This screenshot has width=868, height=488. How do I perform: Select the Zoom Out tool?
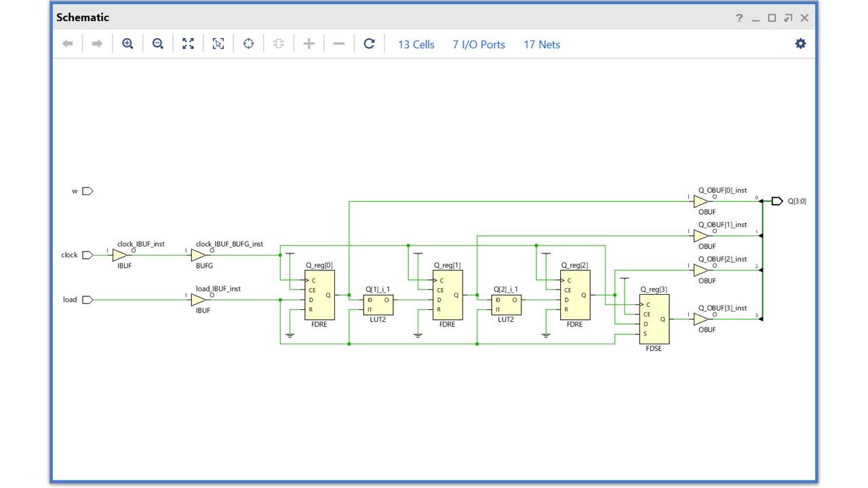tap(157, 43)
